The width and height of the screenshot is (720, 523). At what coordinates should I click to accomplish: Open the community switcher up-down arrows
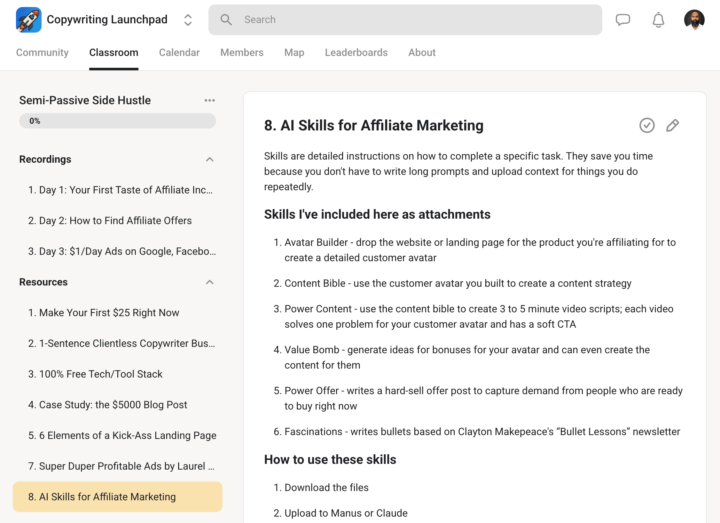[187, 20]
